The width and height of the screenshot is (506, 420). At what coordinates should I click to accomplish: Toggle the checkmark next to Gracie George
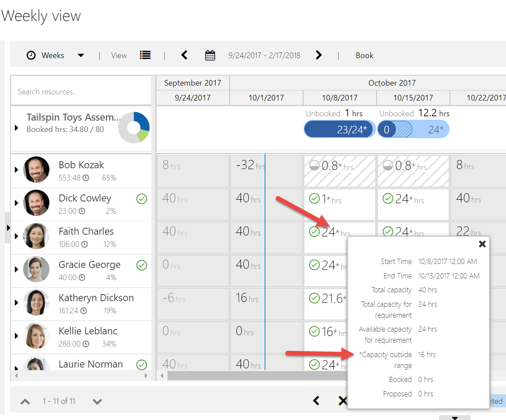[x=142, y=265]
